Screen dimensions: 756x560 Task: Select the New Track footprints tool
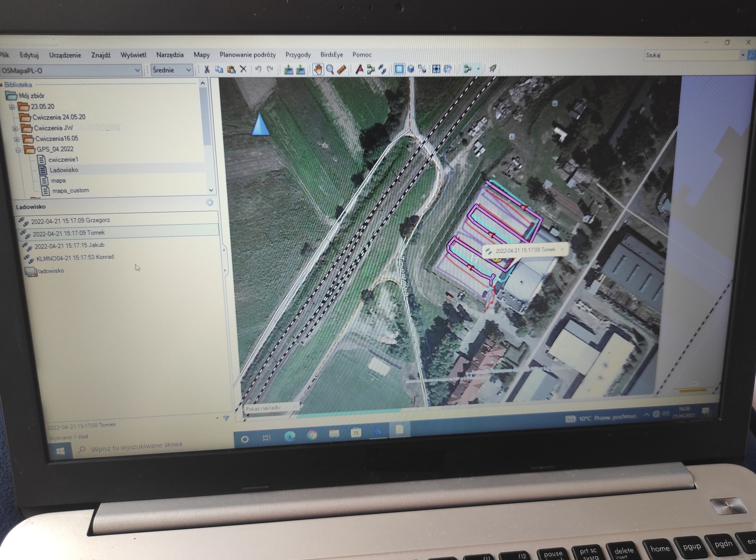(x=382, y=70)
